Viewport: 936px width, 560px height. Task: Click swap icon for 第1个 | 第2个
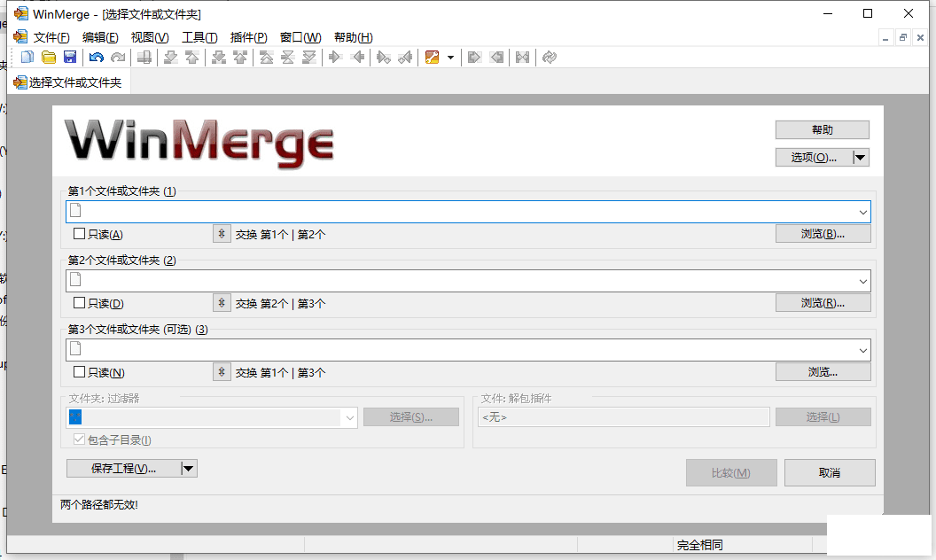[x=222, y=234]
